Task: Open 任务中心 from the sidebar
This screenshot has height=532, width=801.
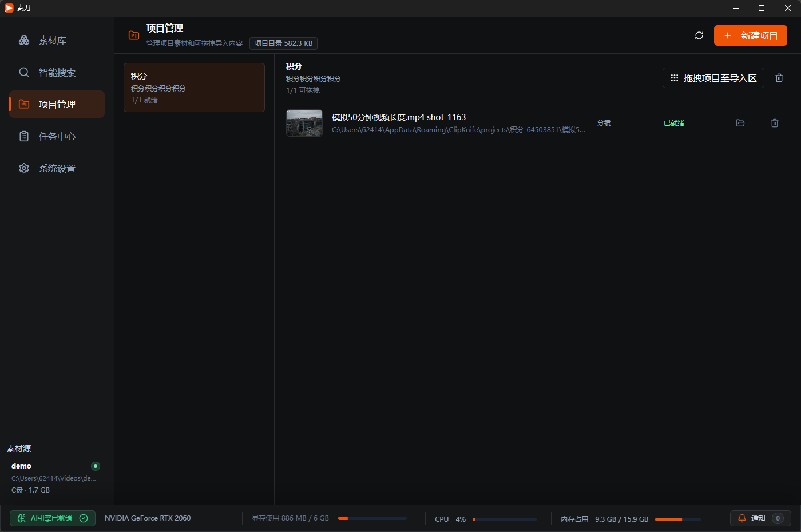Action: 57,136
